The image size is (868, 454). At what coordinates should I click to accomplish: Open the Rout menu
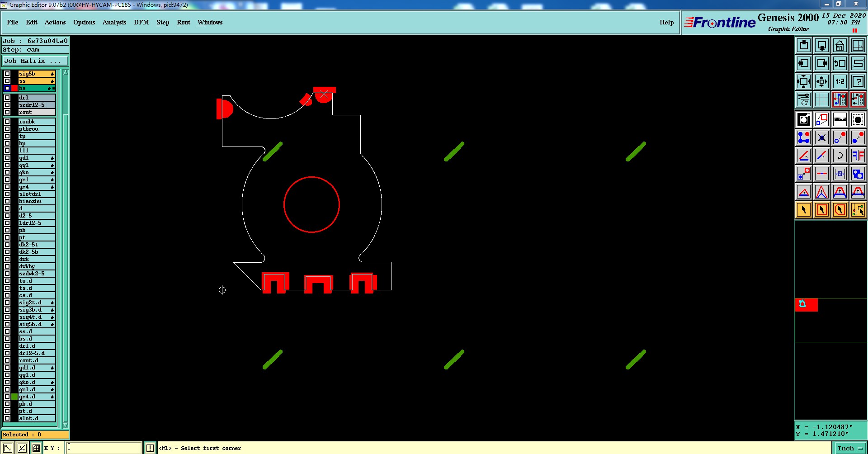click(x=184, y=22)
